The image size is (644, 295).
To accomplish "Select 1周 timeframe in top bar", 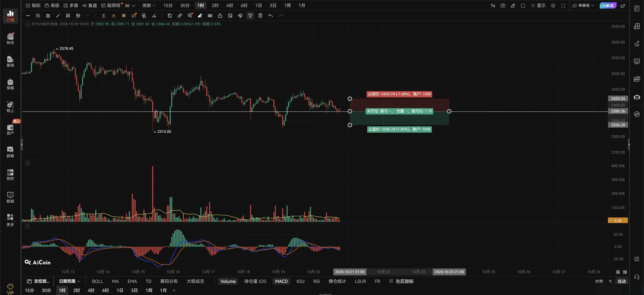I will [x=288, y=6].
